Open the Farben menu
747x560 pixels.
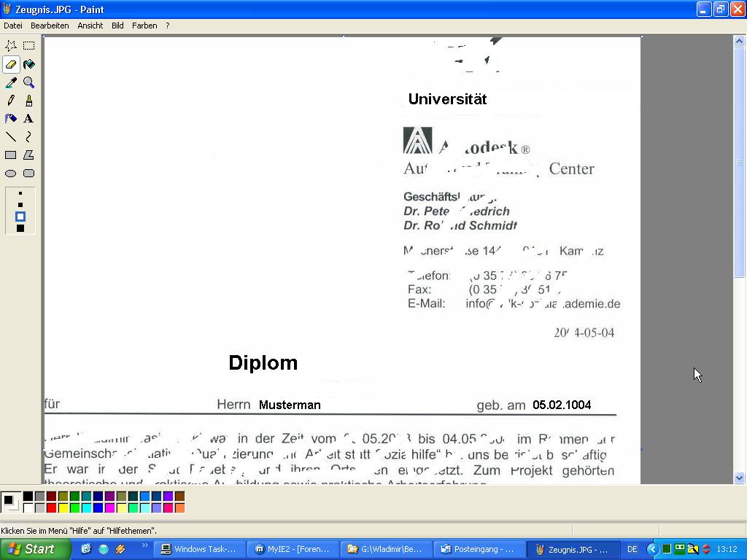144,26
